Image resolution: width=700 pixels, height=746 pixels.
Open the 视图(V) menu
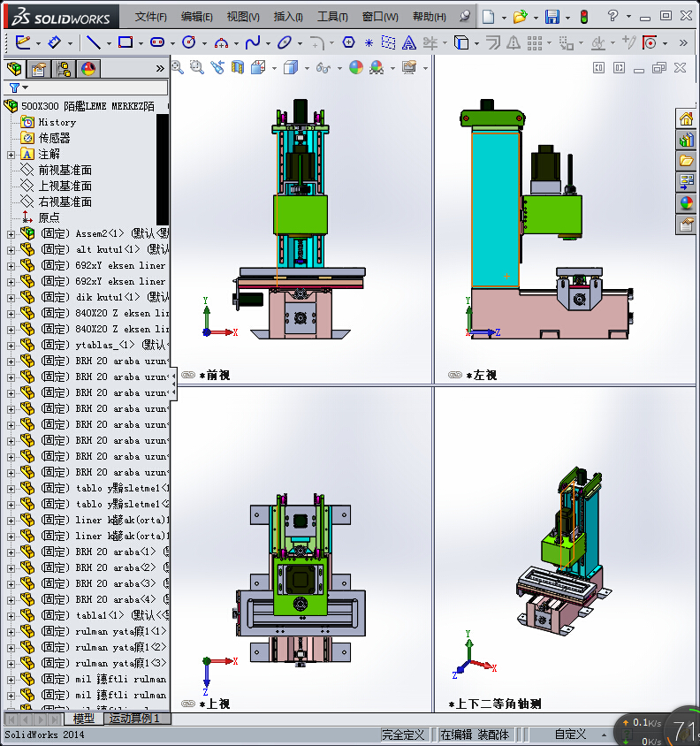[x=243, y=17]
